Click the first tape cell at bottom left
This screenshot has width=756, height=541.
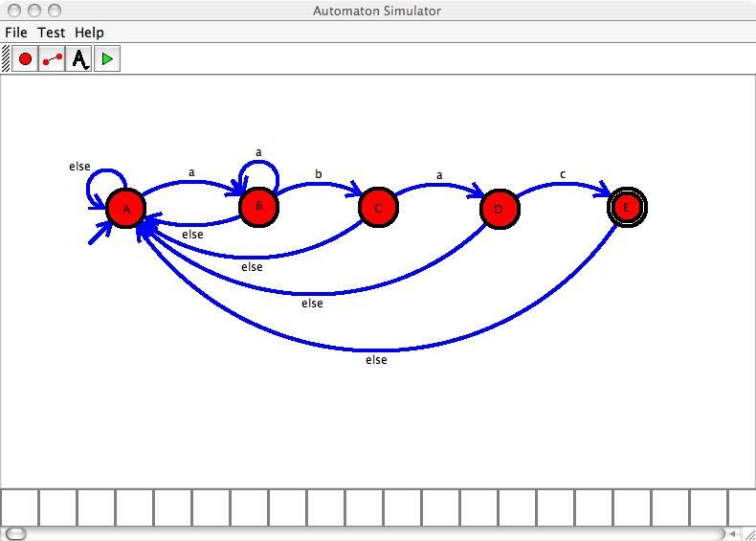(19, 507)
